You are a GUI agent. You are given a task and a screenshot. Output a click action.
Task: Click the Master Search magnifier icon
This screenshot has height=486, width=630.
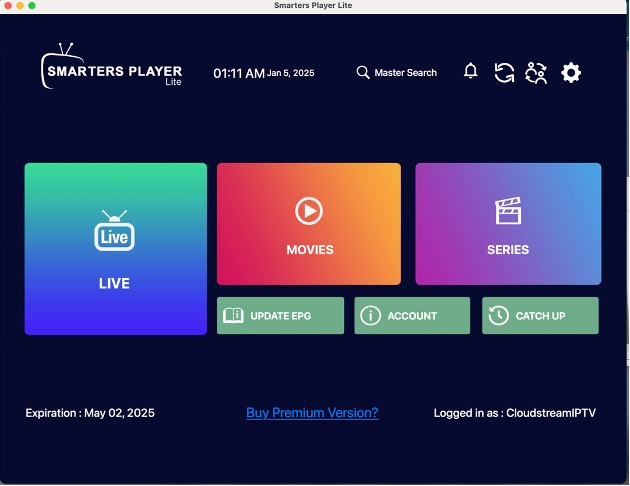(363, 73)
